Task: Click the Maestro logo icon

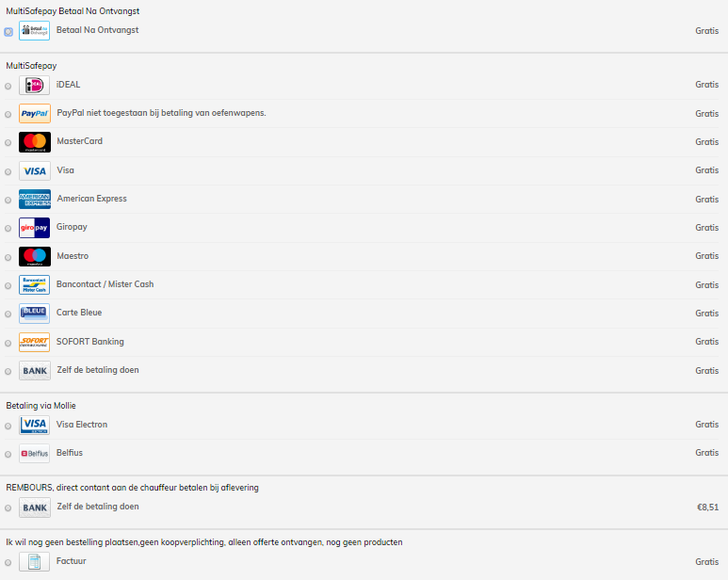Action: 34,256
